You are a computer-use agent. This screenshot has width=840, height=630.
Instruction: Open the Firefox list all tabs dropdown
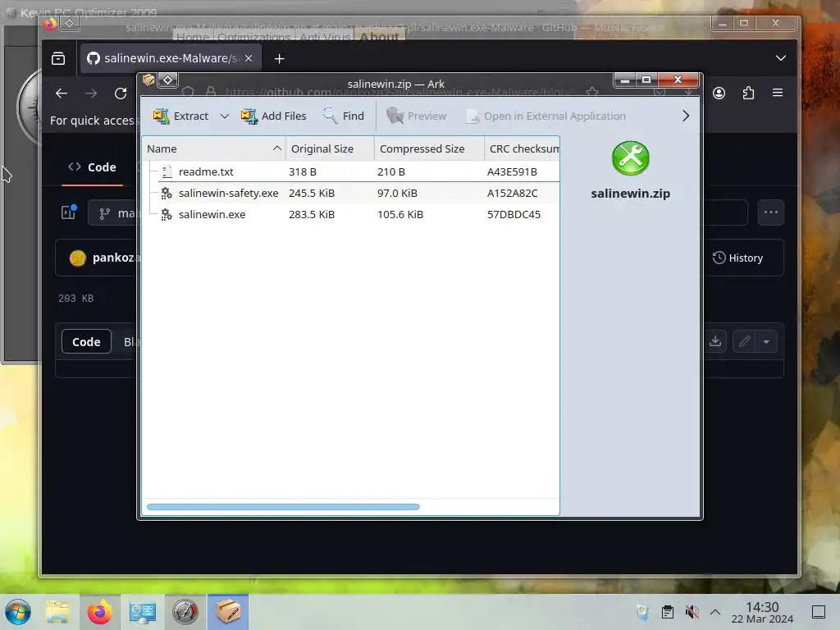pyautogui.click(x=781, y=58)
